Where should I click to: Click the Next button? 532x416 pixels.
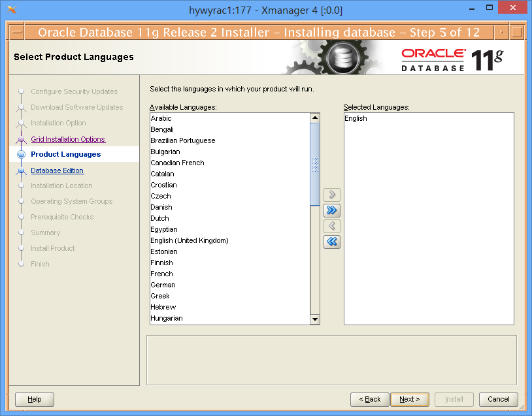coord(410,400)
